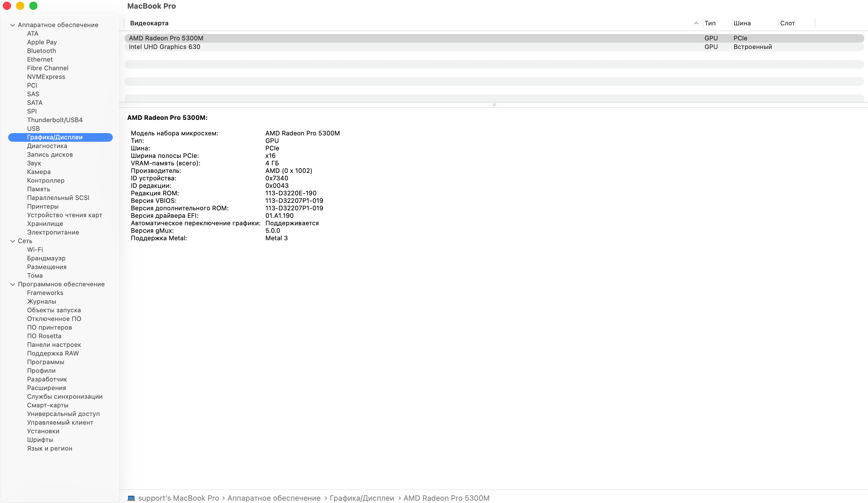Sort by the Тип column header
The width and height of the screenshot is (868, 503).
[710, 23]
